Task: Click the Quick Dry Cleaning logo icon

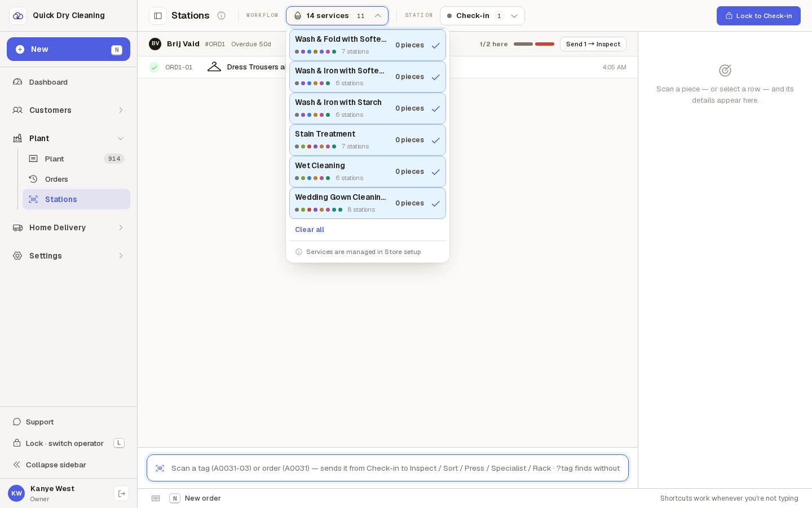Action: click(18, 16)
